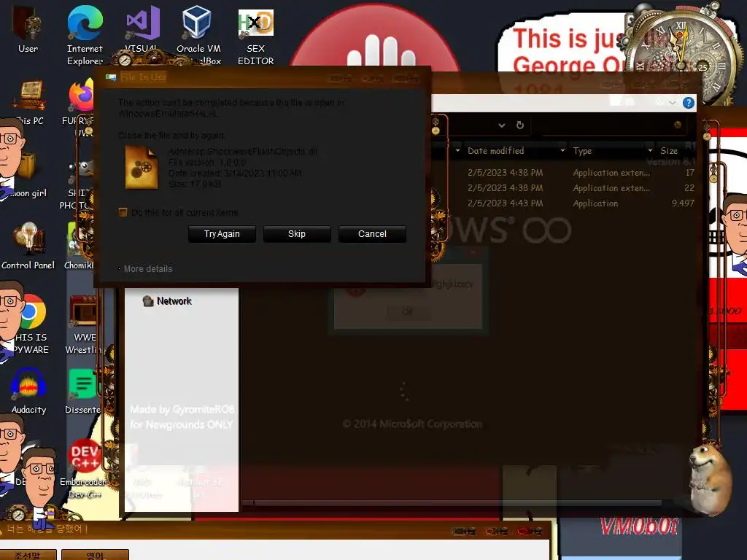
Task: Open This PC desktop icon
Action: pyautogui.click(x=29, y=102)
